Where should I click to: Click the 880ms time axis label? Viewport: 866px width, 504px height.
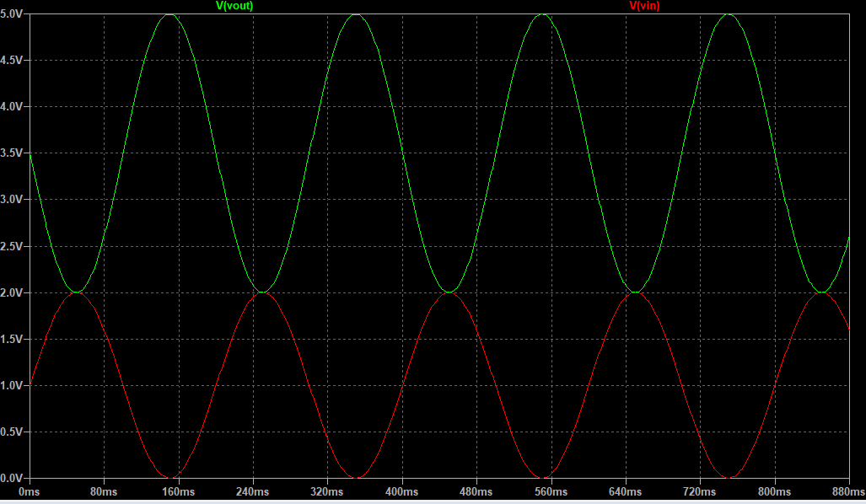849,491
